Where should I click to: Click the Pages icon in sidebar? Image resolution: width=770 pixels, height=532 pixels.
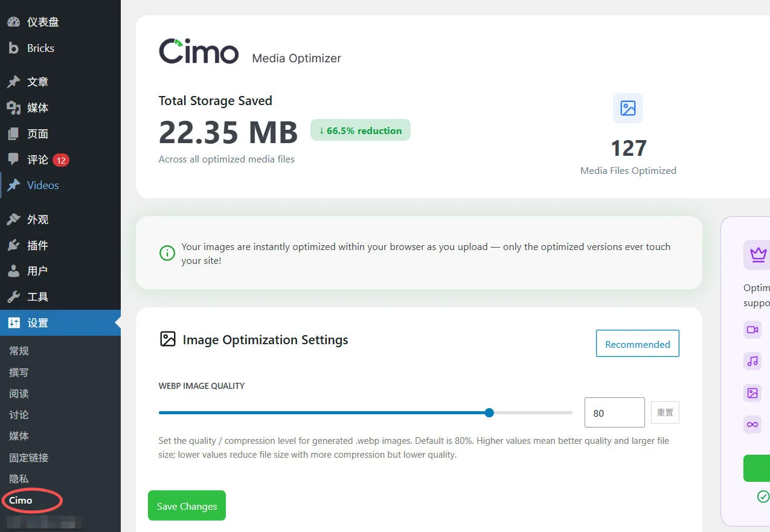[x=13, y=134]
